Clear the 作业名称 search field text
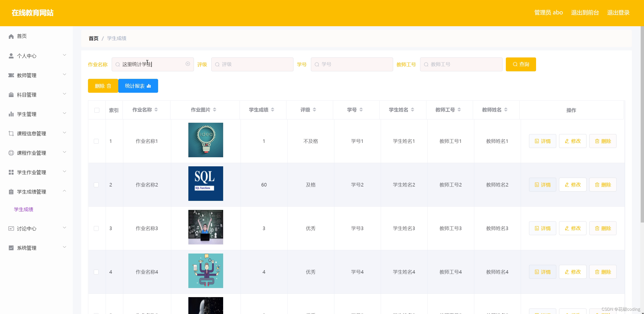The width and height of the screenshot is (644, 314). point(188,64)
